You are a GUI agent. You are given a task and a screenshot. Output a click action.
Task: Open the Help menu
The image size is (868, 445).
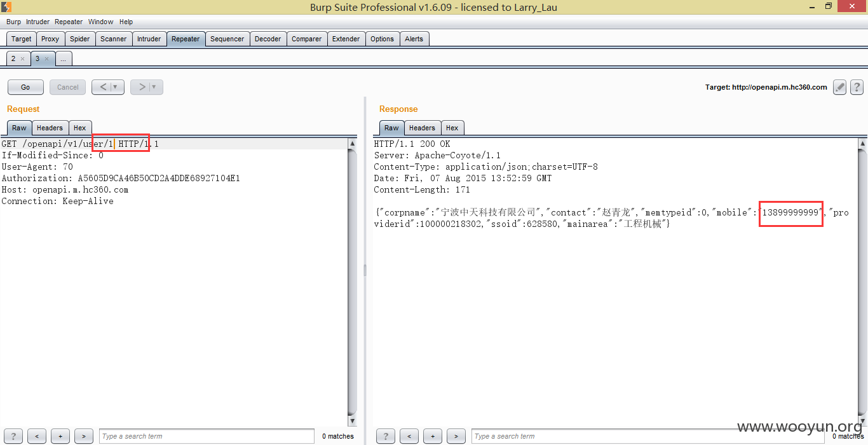[126, 22]
